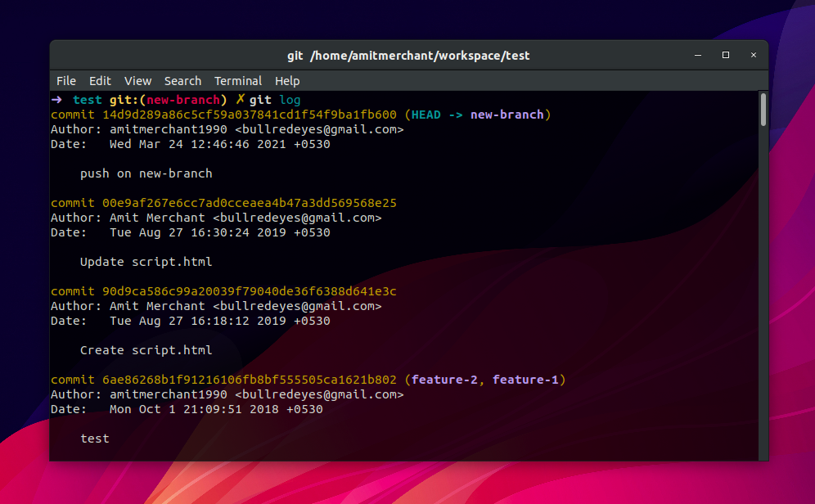Image resolution: width=815 pixels, height=504 pixels.
Task: Open the Edit menu
Action: tap(100, 81)
